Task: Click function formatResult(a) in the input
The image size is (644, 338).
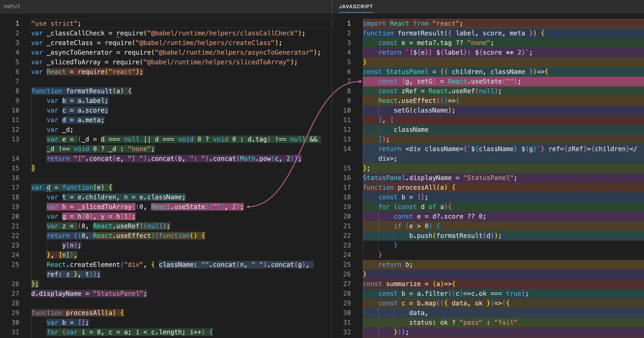Action: pyautogui.click(x=81, y=91)
